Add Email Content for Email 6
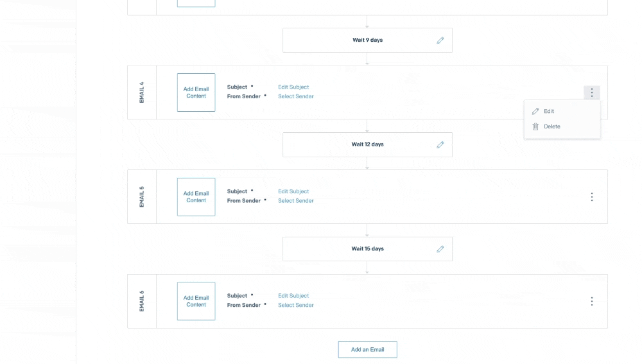 pos(196,301)
